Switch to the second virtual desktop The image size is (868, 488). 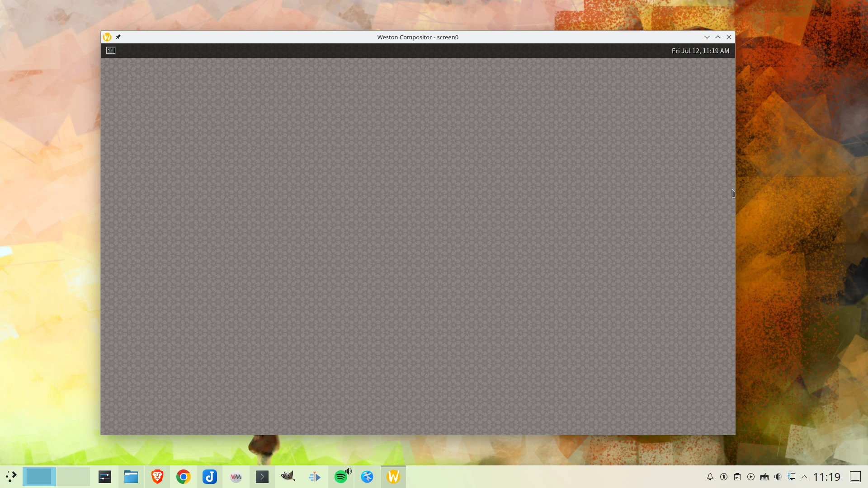point(73,477)
